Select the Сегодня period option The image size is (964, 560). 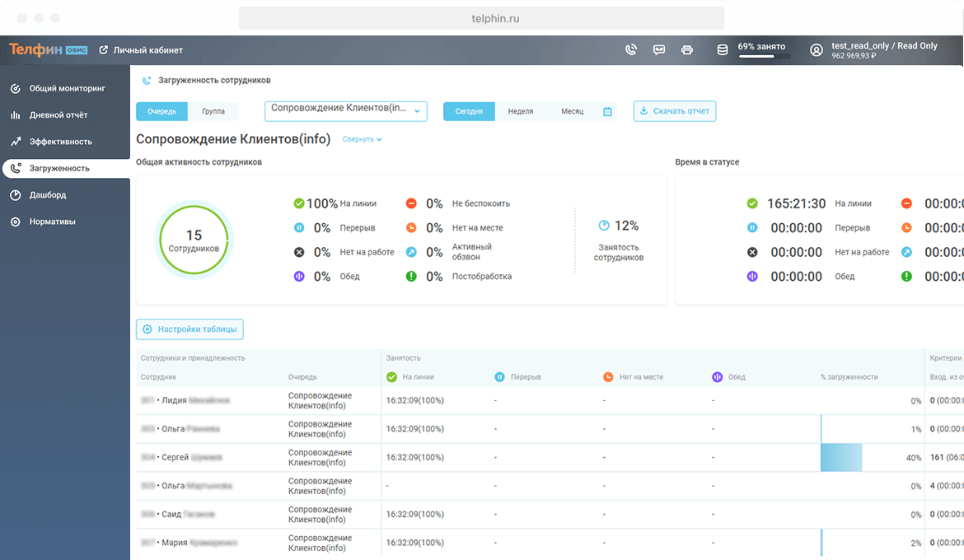pos(469,111)
